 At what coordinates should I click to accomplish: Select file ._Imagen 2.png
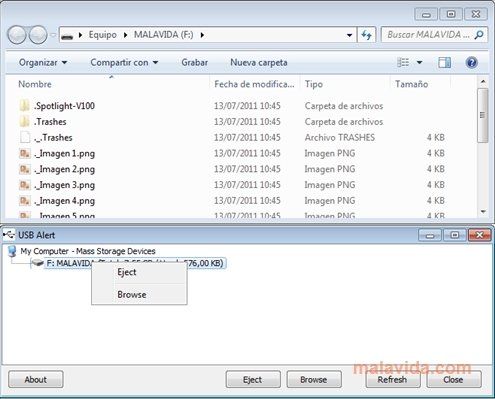(64, 169)
